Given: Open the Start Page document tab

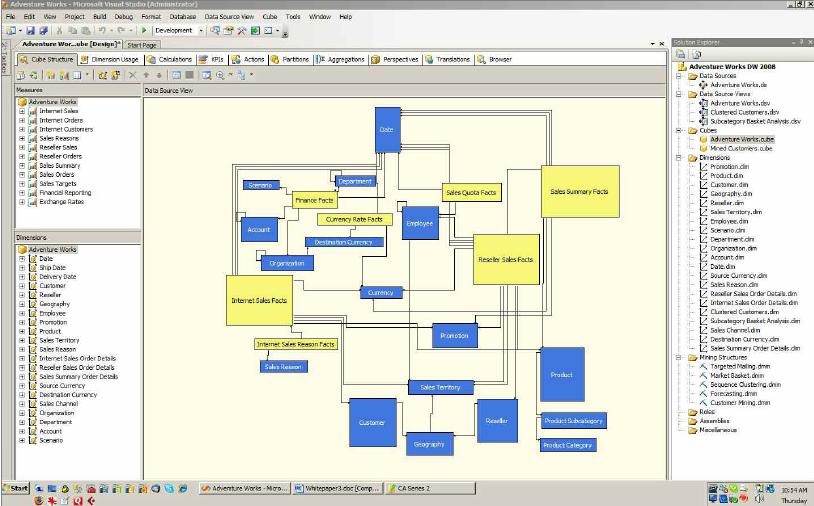Looking at the screenshot, I should (x=142, y=45).
